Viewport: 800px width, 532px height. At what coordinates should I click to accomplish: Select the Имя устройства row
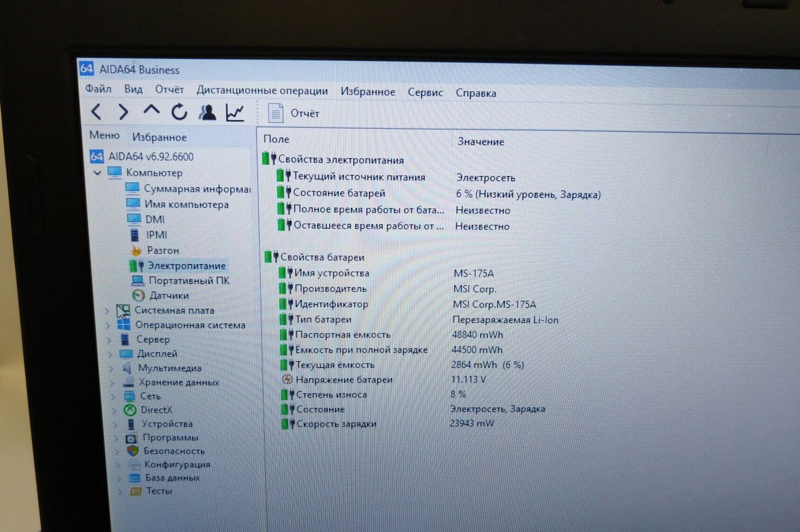click(x=332, y=273)
